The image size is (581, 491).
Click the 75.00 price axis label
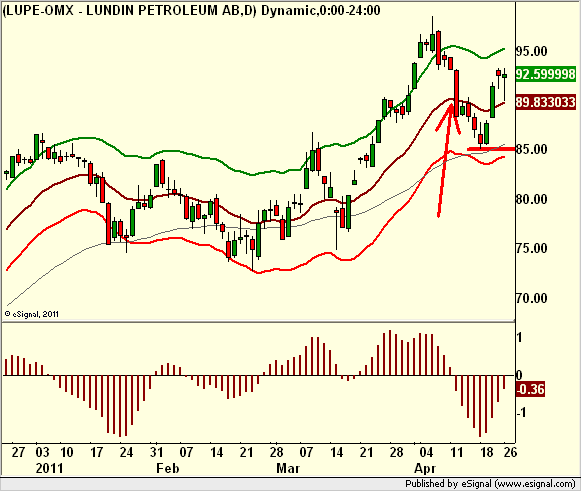coord(531,248)
